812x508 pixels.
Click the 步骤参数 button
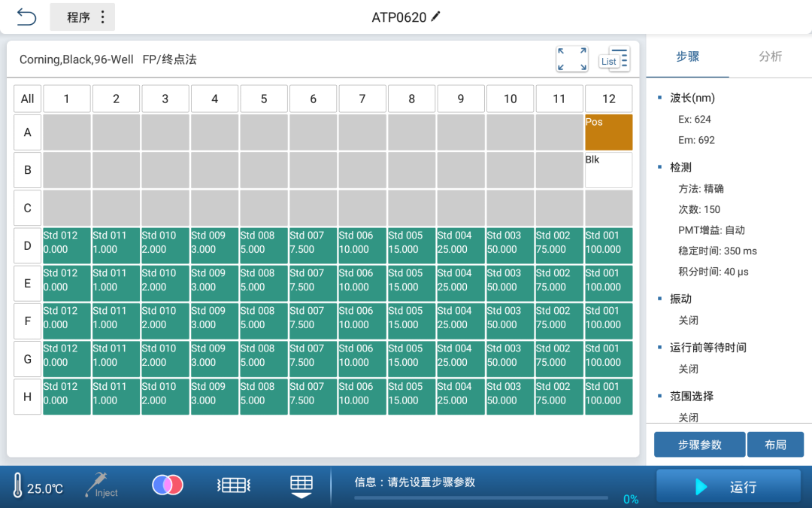700,445
